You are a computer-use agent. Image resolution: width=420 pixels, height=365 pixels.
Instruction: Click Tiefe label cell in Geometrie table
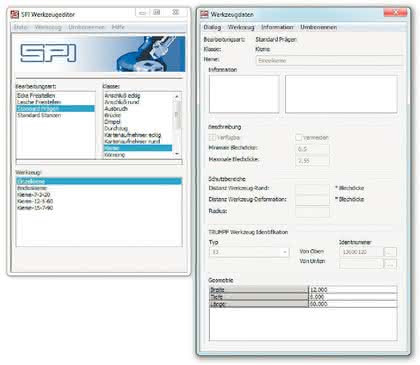(x=259, y=297)
